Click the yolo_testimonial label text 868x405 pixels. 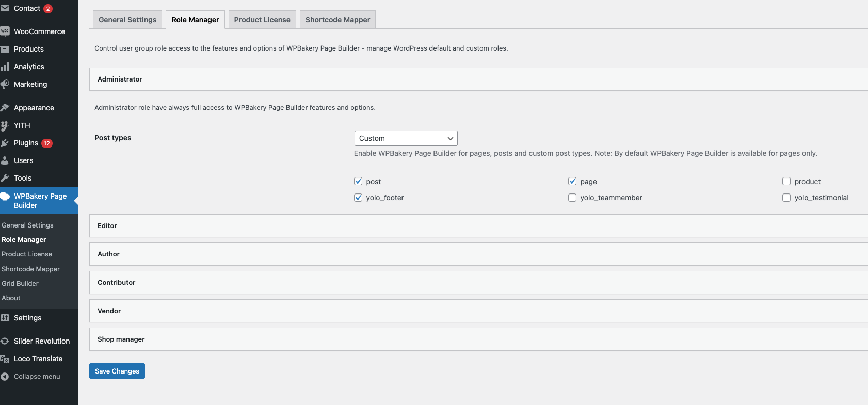click(822, 198)
